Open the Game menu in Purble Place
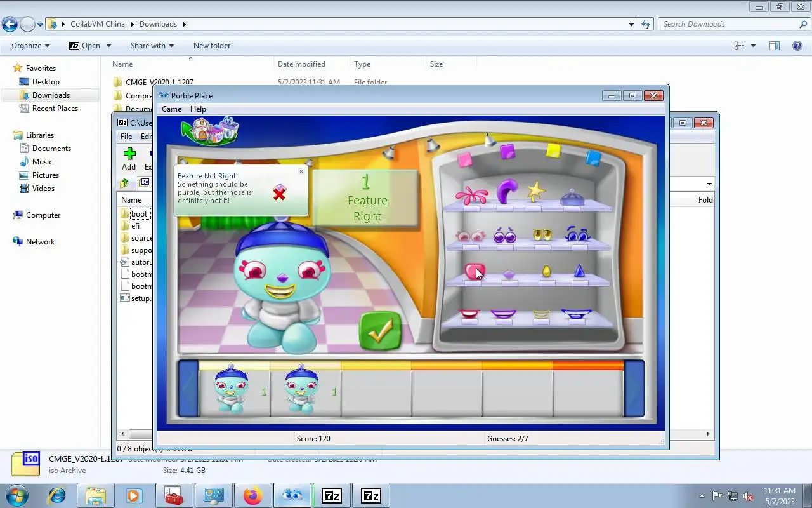Viewport: 812px width, 508px height. tap(171, 109)
